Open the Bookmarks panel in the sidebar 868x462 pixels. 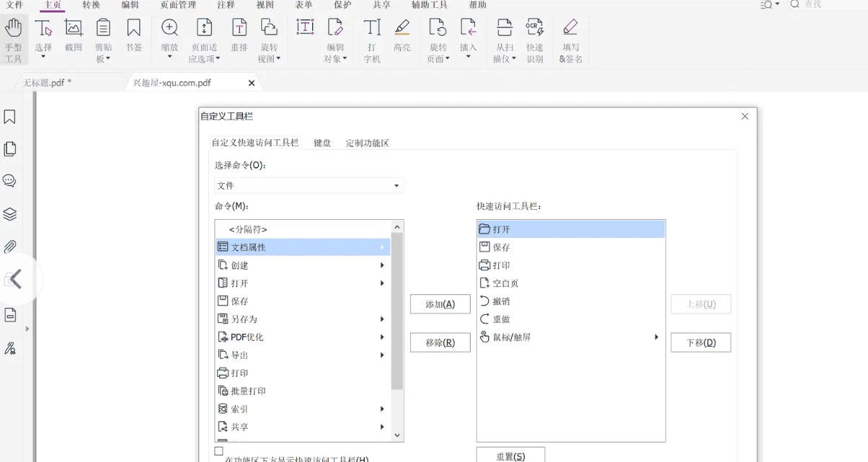(9, 116)
